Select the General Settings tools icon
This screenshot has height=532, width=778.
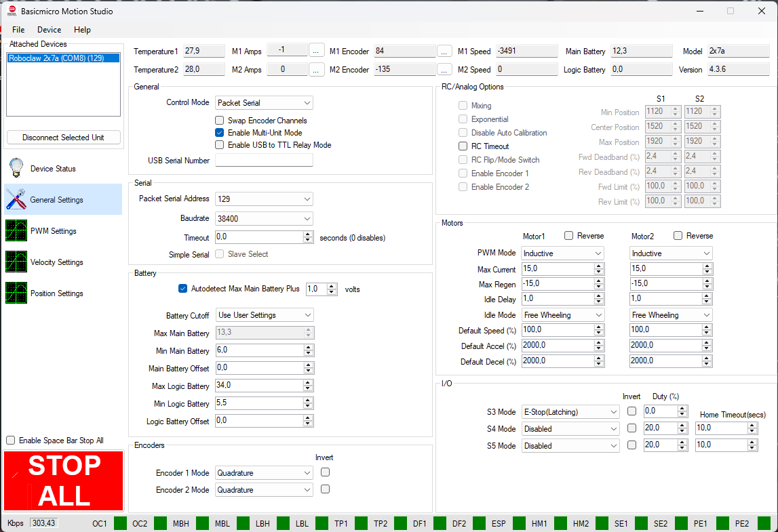16,199
